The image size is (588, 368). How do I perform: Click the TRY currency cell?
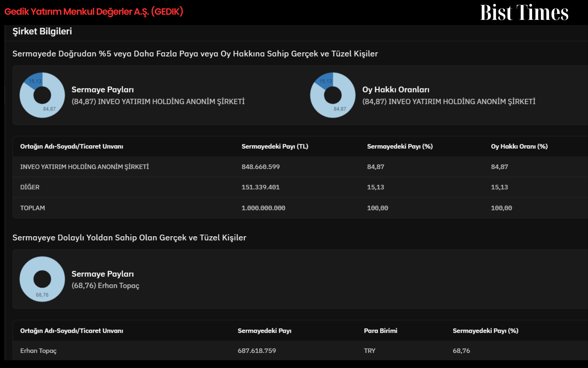pos(370,351)
